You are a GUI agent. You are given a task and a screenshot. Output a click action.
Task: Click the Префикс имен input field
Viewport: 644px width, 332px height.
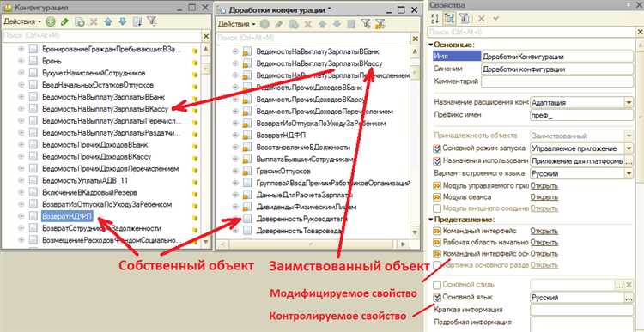pyautogui.click(x=581, y=115)
